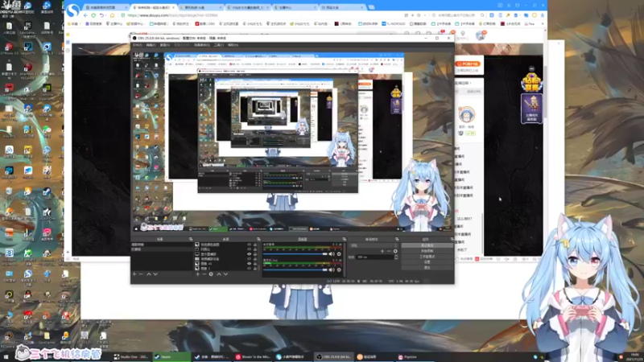Open OBS Edit menu
This screenshot has width=644, height=362.
pyautogui.click(x=151, y=45)
